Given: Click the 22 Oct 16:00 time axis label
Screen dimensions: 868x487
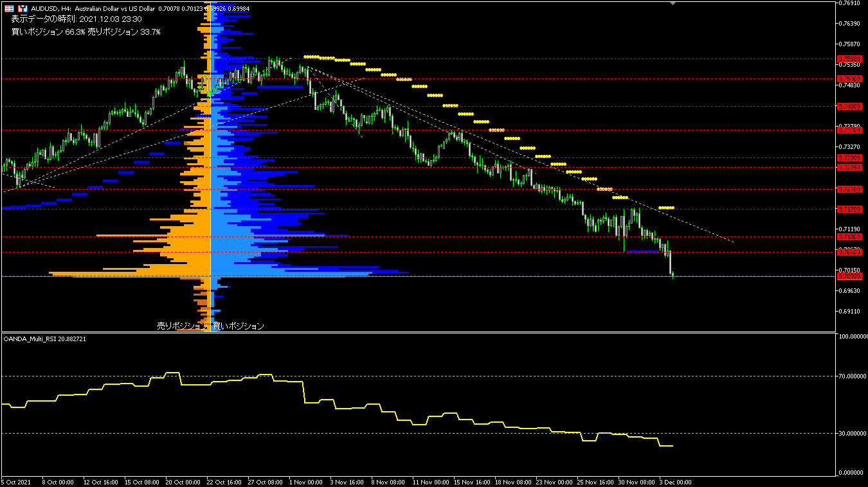Looking at the screenshot, I should [224, 481].
